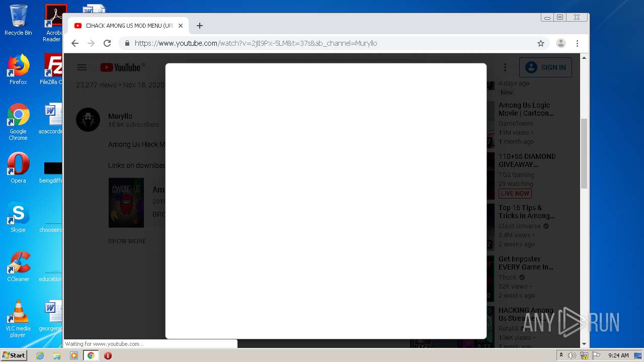
Task: Go to YouTube home via logo
Action: (120, 67)
